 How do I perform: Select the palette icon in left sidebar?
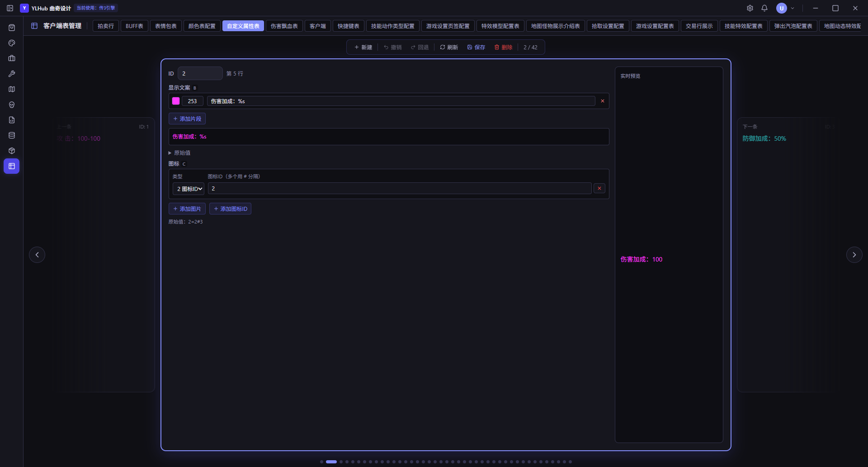[x=12, y=43]
